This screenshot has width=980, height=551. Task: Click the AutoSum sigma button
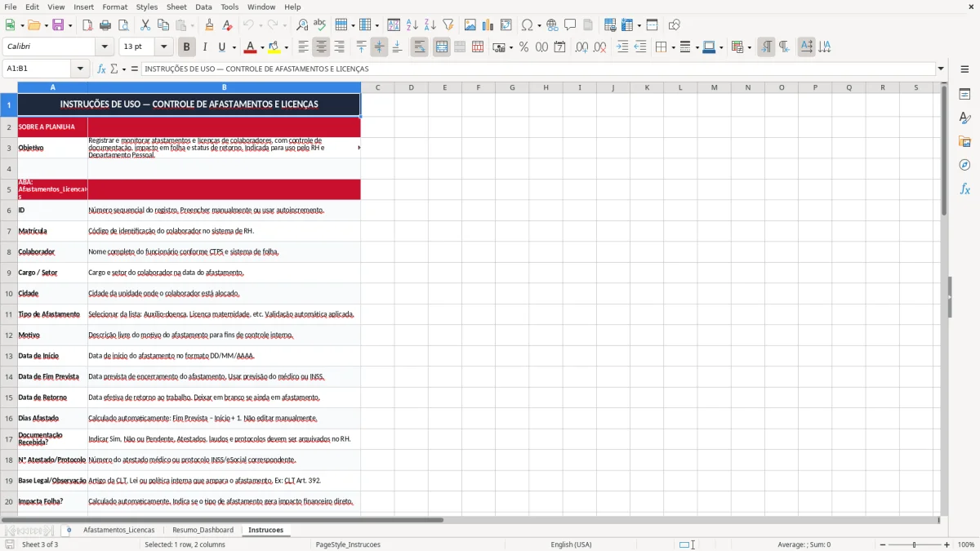click(x=114, y=69)
